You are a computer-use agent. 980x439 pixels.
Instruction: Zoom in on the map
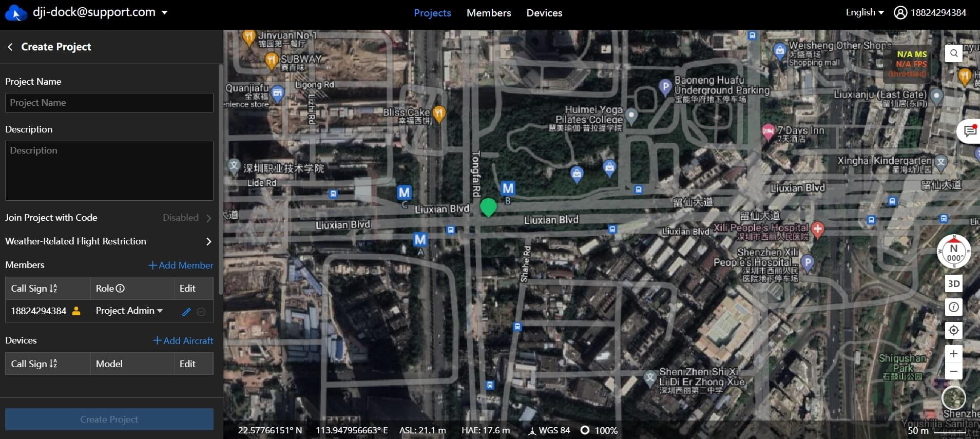pyautogui.click(x=953, y=354)
